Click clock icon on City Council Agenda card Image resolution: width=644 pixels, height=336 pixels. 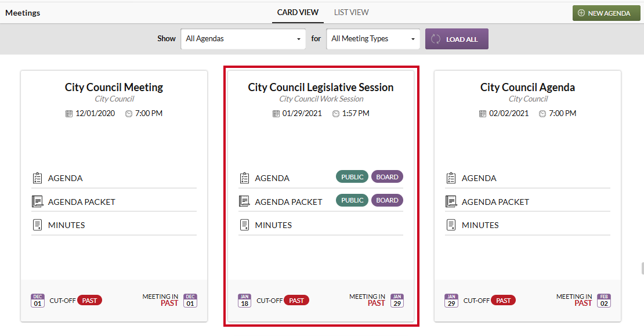click(542, 114)
